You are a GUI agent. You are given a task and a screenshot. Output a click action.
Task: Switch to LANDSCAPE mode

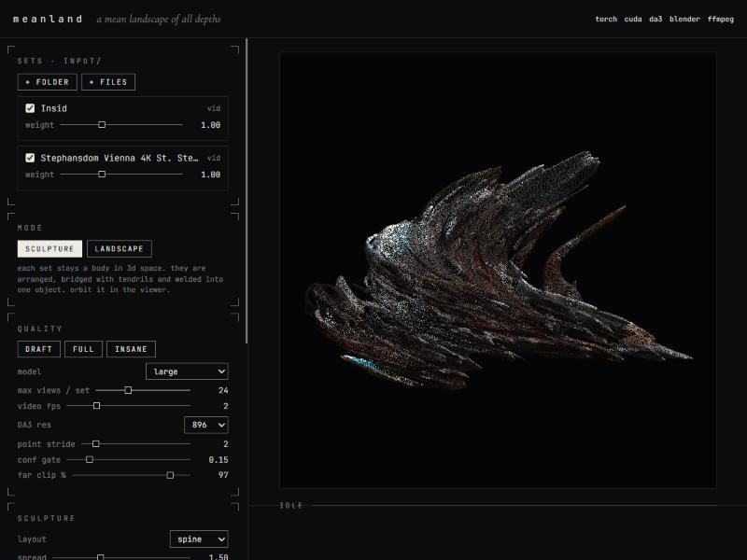(x=120, y=248)
